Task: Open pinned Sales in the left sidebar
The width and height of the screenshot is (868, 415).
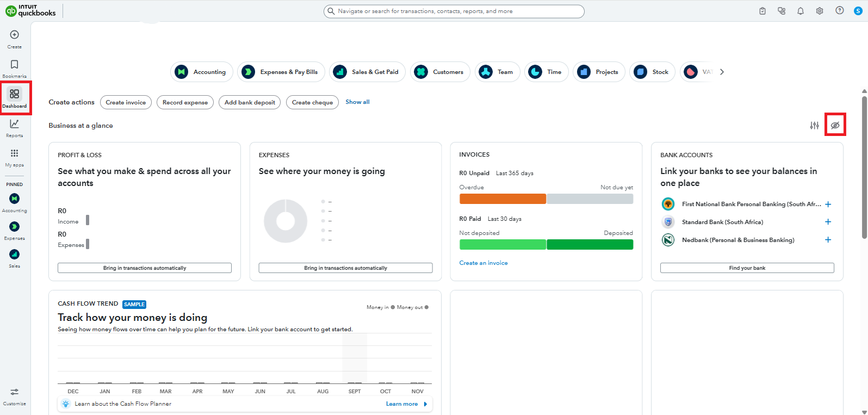Action: pos(15,258)
